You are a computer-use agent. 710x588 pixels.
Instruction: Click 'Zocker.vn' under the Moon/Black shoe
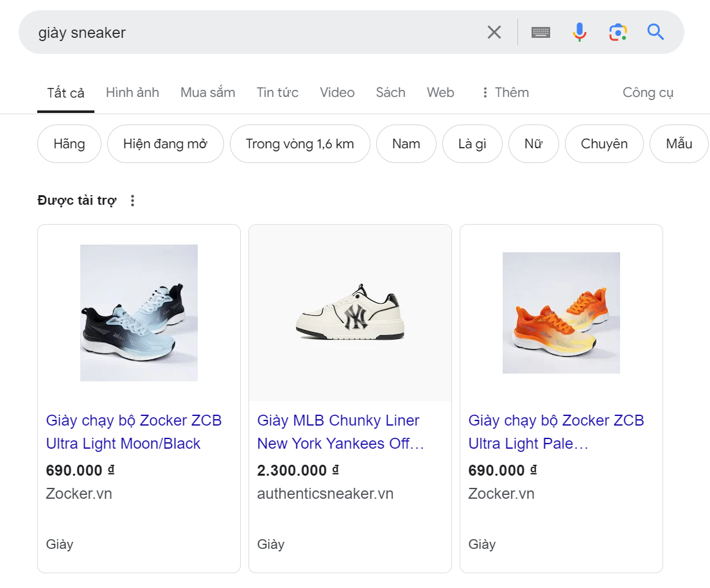[x=79, y=494]
